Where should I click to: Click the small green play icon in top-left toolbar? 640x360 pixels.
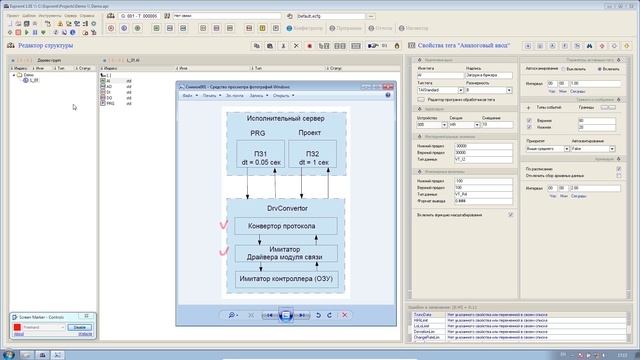27,32
